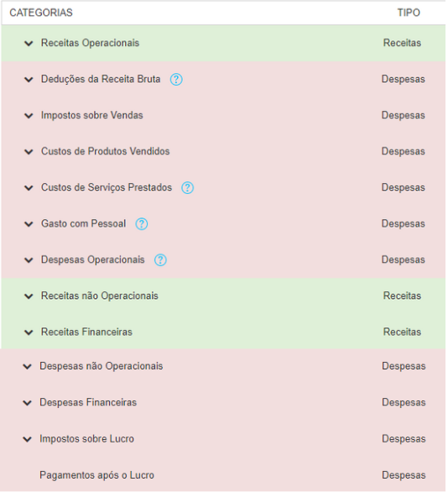
Task: Expand Impostos sobre Vendas category
Action: tap(29, 116)
